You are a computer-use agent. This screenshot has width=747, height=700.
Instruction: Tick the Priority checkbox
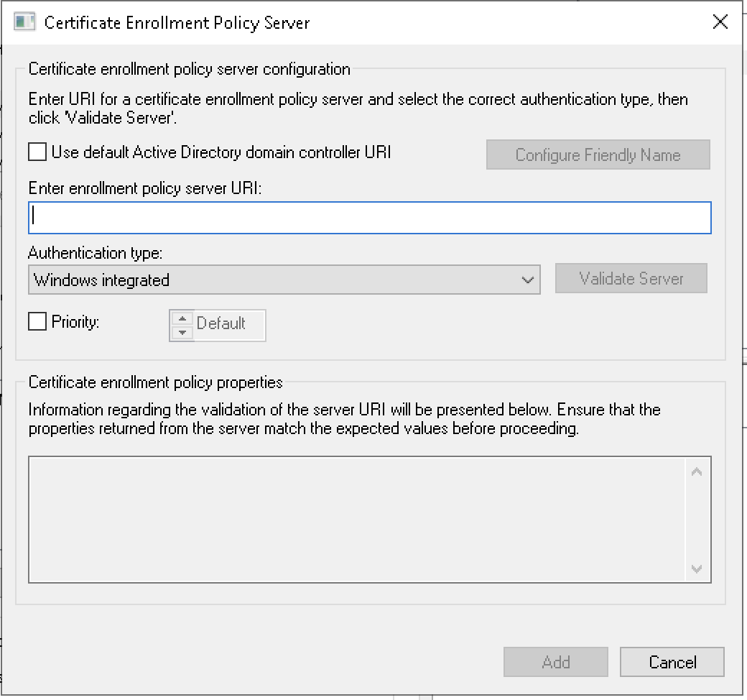[37, 322]
